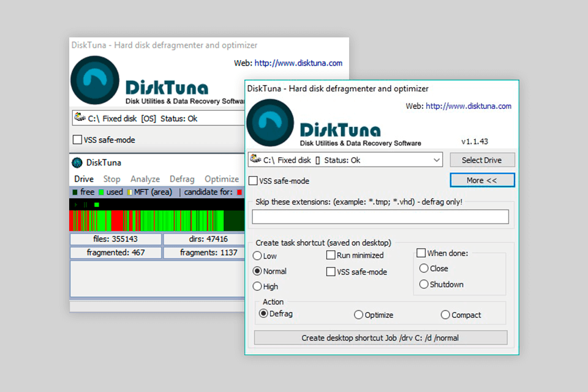Click the files: 355143 cell
588x392 pixels.
(116, 239)
